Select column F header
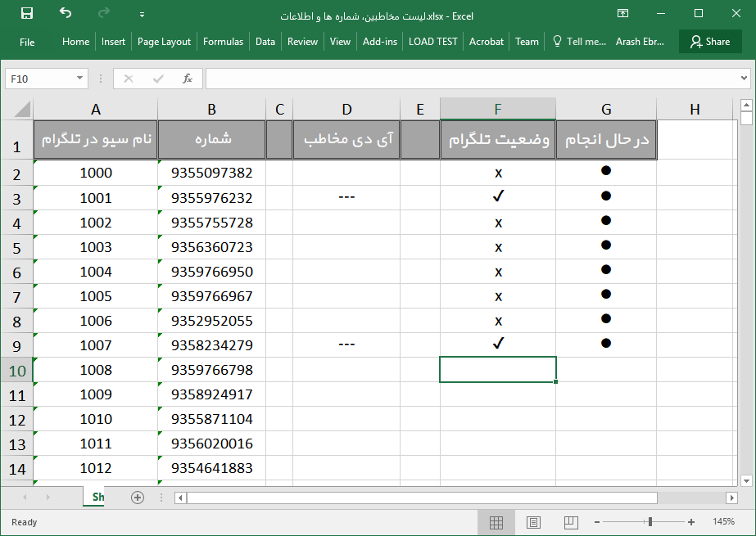This screenshot has height=536, width=756. [498, 110]
